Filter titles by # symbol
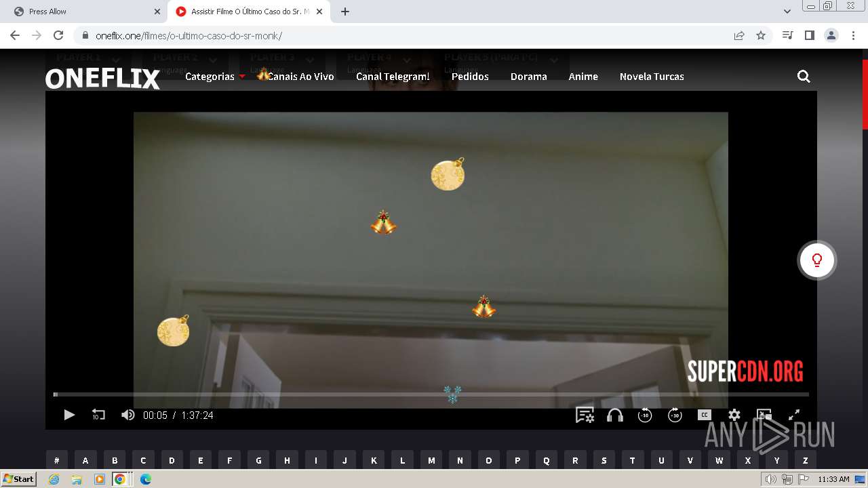Image resolution: width=868 pixels, height=488 pixels. pos(57,460)
